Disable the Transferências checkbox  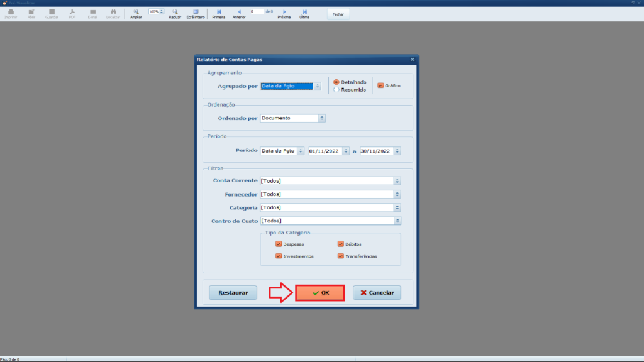point(341,256)
